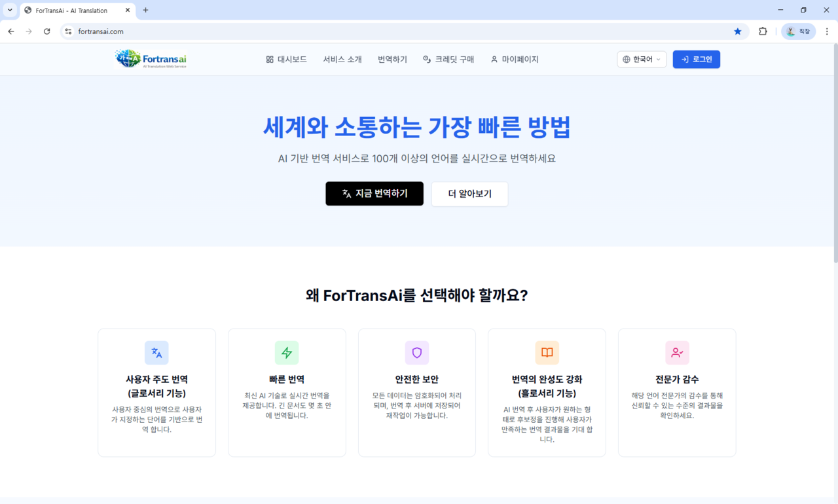The width and height of the screenshot is (838, 504).
Task: Open the 크레딧 구매 menu item
Action: 448,60
